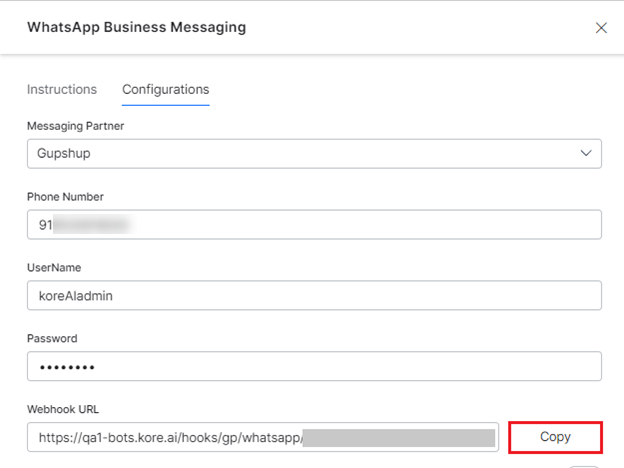
Task: Click the chevron arrow in Messaging Partner
Action: (586, 154)
